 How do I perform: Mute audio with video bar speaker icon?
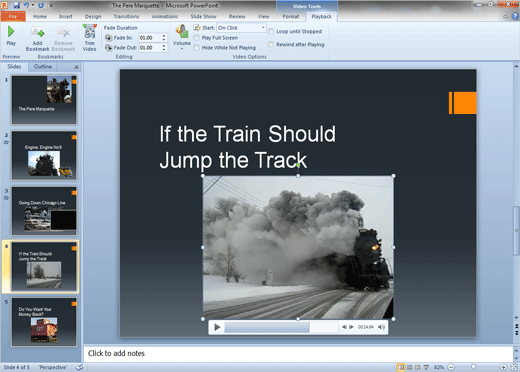click(381, 327)
